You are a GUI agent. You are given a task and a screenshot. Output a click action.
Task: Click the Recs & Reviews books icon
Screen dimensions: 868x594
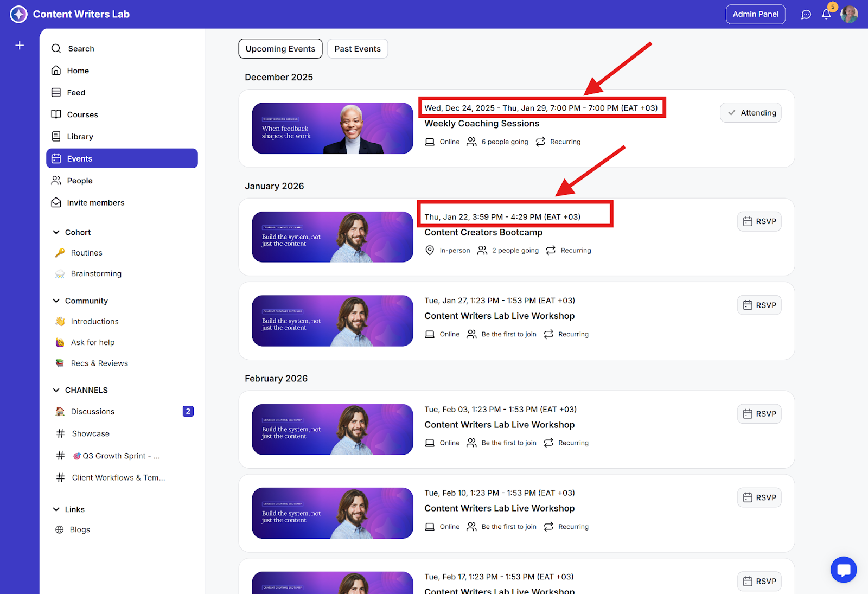coord(60,363)
